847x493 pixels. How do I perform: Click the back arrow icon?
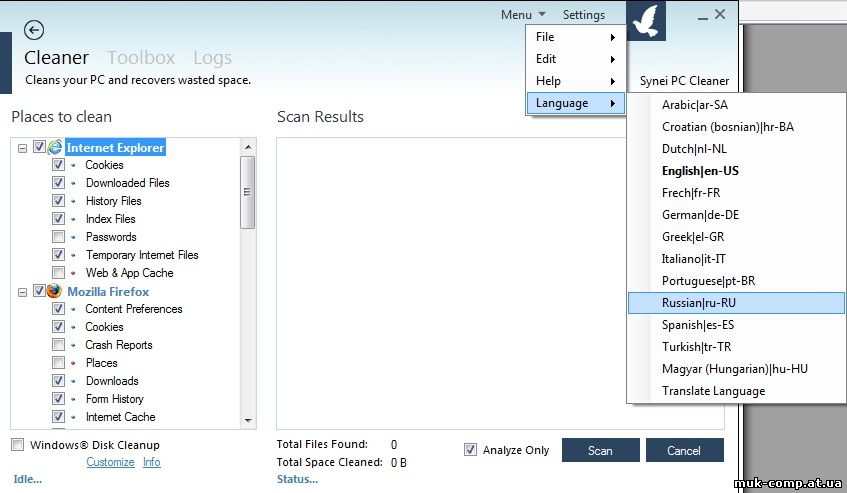pos(34,30)
